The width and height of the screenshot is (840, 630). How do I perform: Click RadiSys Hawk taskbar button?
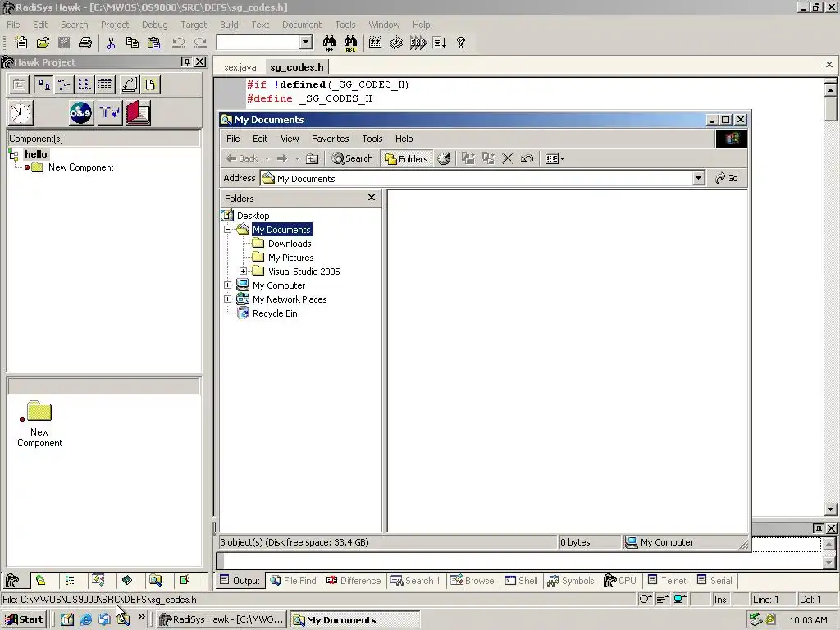click(221, 620)
